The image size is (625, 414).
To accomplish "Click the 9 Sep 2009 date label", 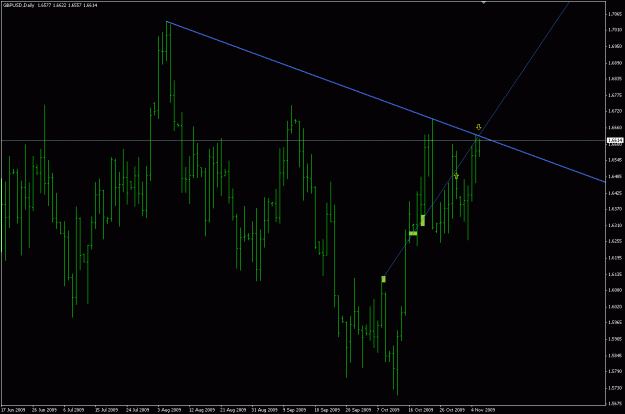I will click(295, 410).
